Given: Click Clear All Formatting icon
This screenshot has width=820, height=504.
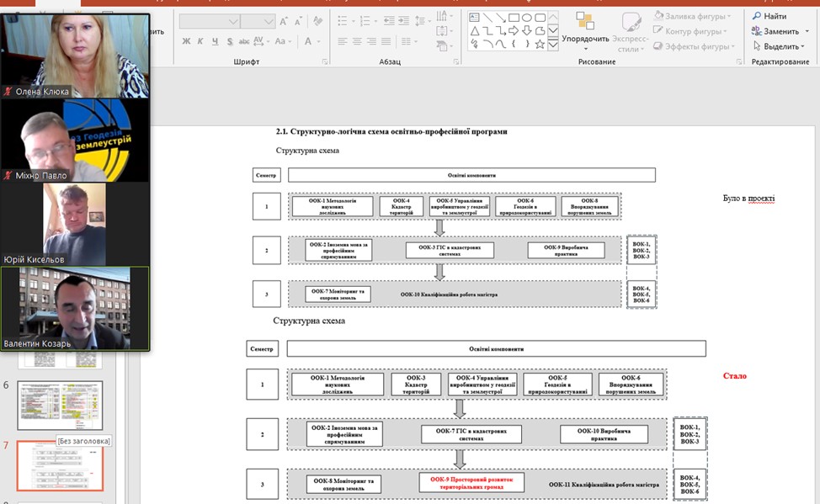Looking at the screenshot, I should [x=317, y=21].
